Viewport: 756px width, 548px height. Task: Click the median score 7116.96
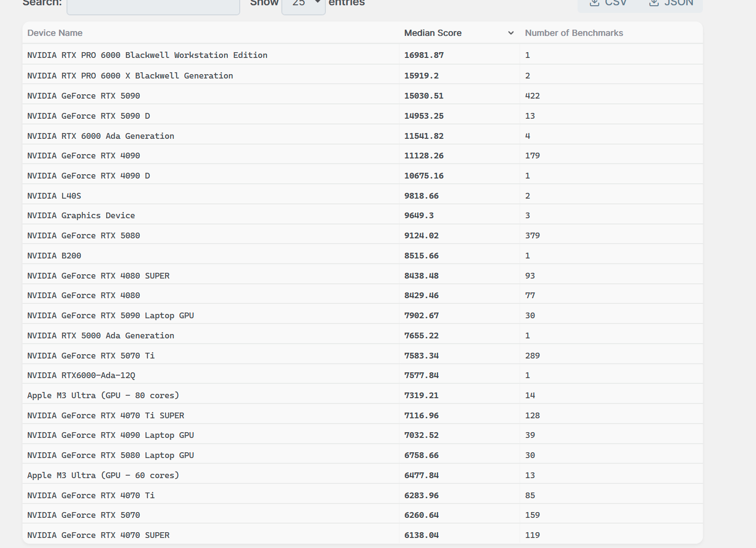422,415
